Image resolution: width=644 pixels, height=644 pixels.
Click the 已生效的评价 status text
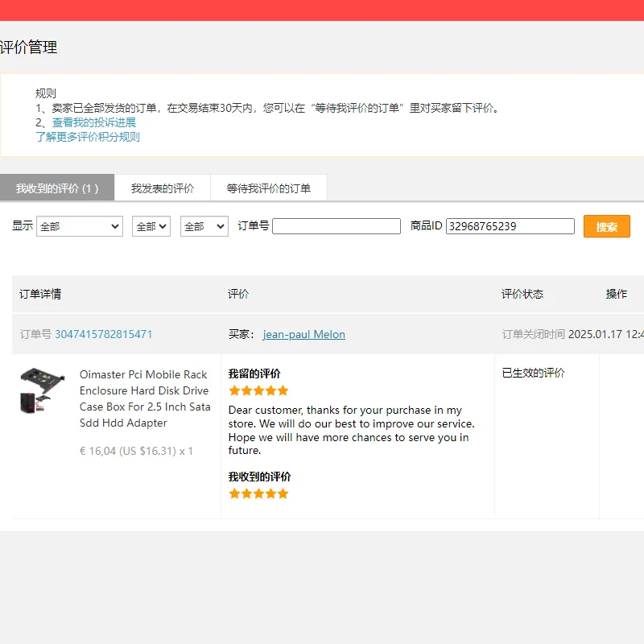point(533,373)
